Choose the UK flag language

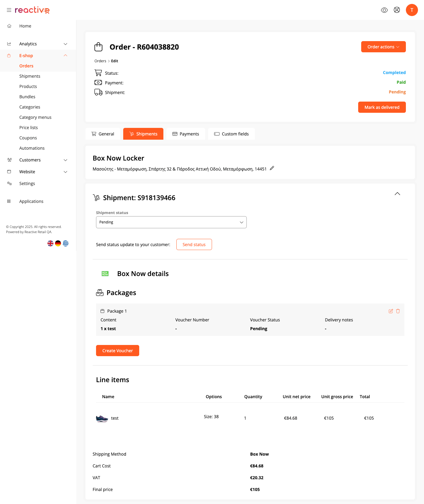[x=50, y=243]
